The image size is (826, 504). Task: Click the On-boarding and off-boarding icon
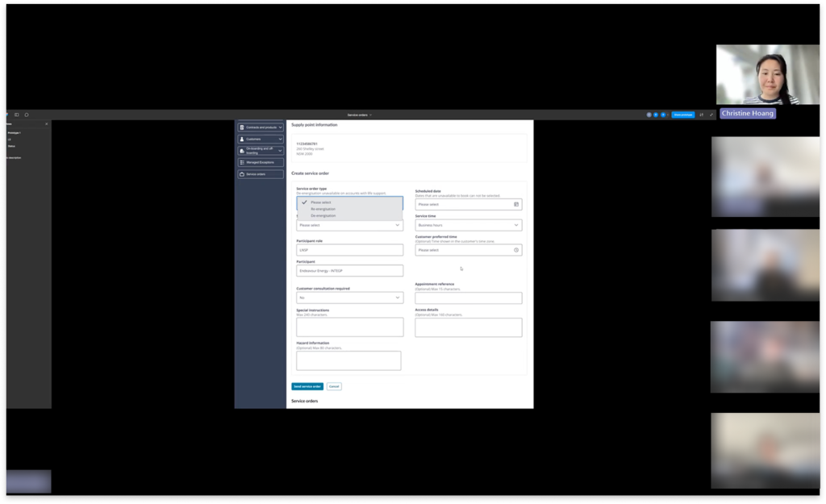pyautogui.click(x=242, y=151)
